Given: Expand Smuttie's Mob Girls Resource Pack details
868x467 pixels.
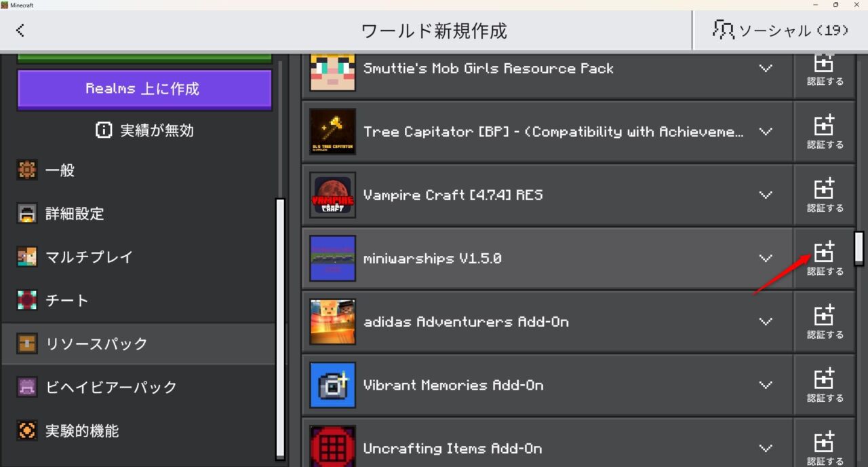Looking at the screenshot, I should tap(766, 69).
